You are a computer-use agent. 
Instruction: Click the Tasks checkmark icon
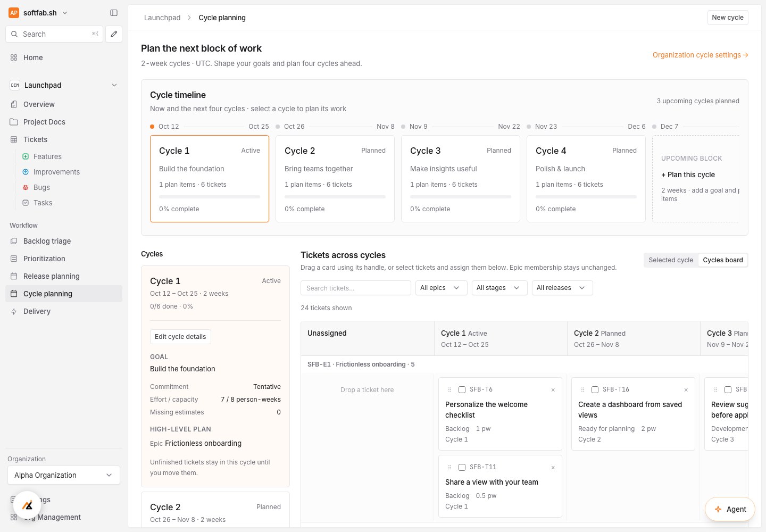pos(26,203)
